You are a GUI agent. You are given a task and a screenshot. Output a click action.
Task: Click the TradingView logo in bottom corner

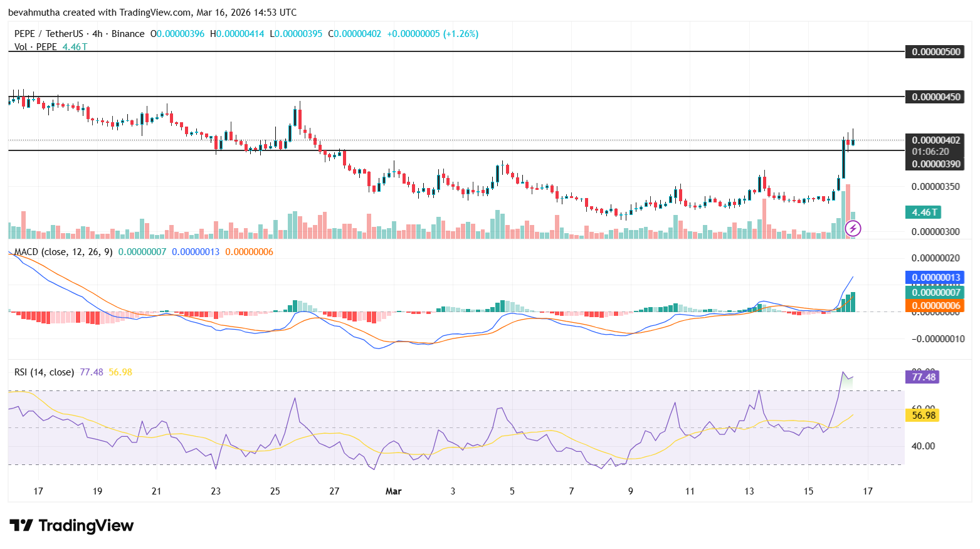[70, 526]
